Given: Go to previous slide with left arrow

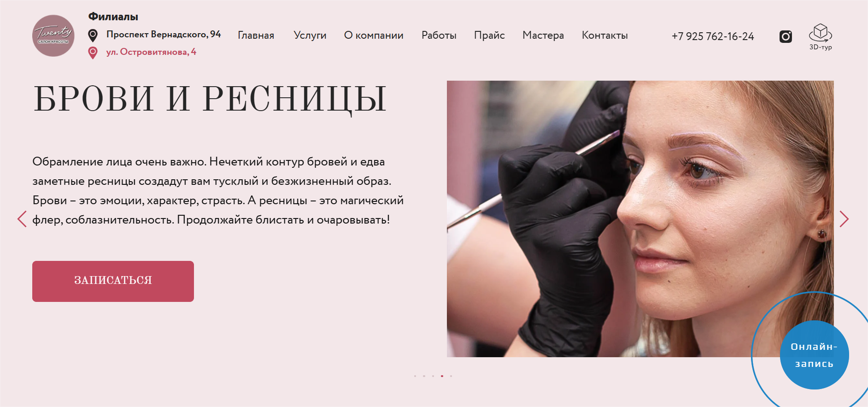Looking at the screenshot, I should tap(22, 219).
